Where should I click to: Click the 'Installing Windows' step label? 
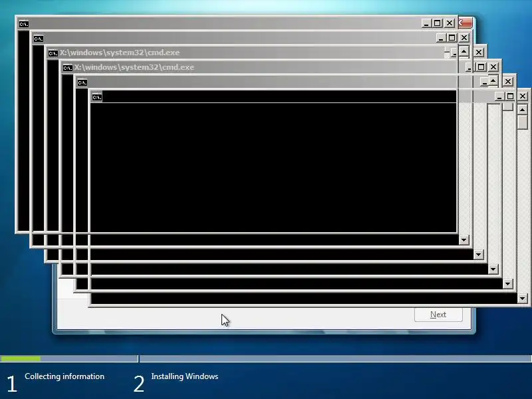point(185,376)
